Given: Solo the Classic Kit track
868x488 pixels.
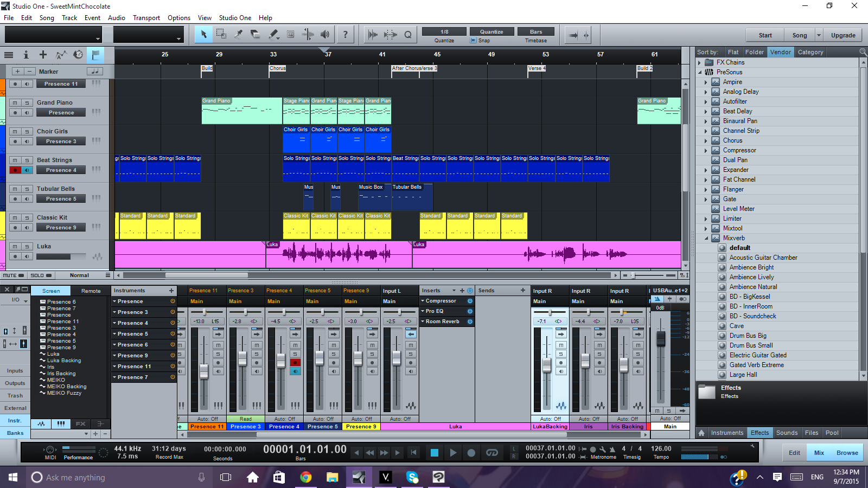Looking at the screenshot, I should 27,217.
